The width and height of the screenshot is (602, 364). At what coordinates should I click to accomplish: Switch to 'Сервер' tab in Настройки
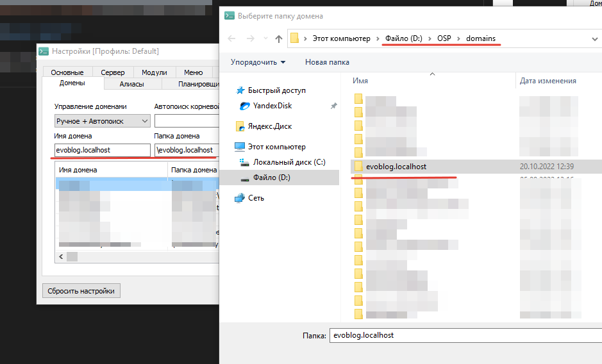tap(113, 72)
